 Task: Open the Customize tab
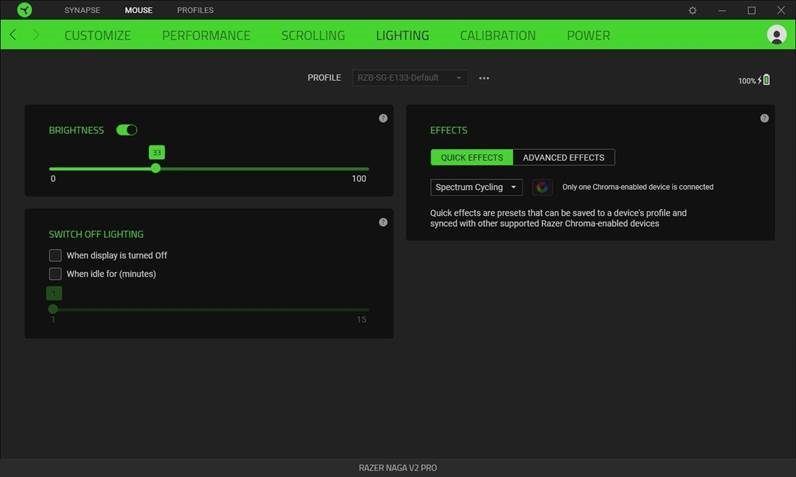(x=97, y=35)
